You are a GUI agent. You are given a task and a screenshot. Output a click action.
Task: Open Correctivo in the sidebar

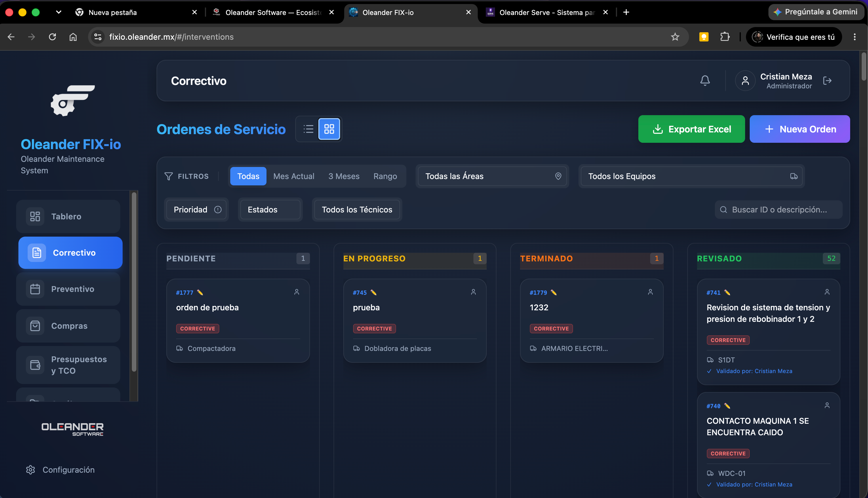(71, 253)
